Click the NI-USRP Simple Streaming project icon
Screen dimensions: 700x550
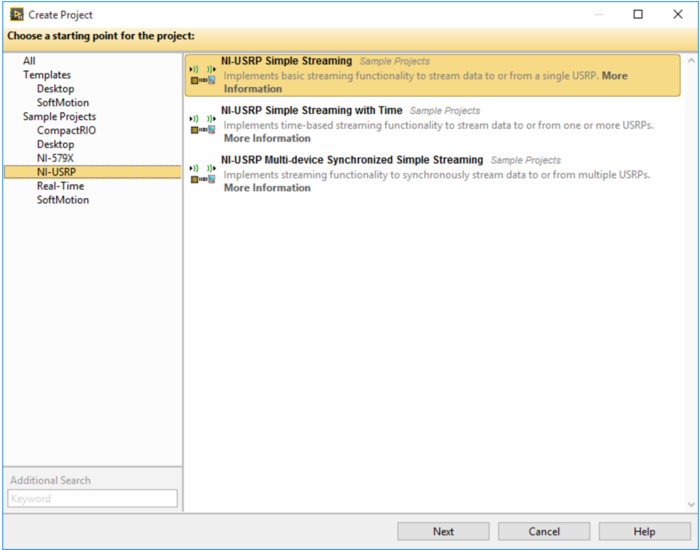click(x=203, y=75)
